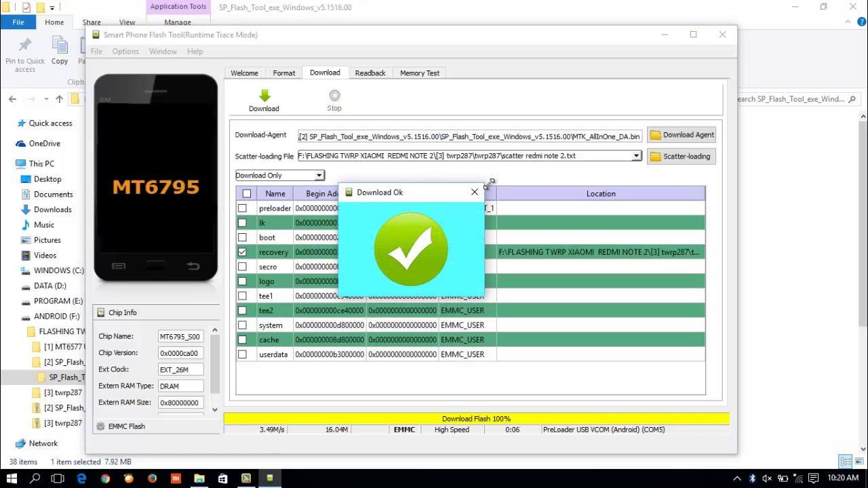The width and height of the screenshot is (868, 488).
Task: Open the Help menu in Flash Tool
Action: 195,52
